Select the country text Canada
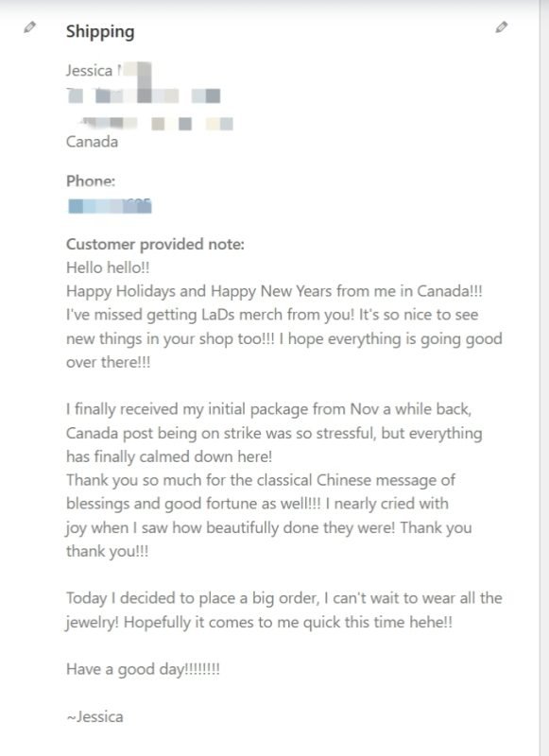This screenshot has width=549, height=756. pyautogui.click(x=92, y=142)
